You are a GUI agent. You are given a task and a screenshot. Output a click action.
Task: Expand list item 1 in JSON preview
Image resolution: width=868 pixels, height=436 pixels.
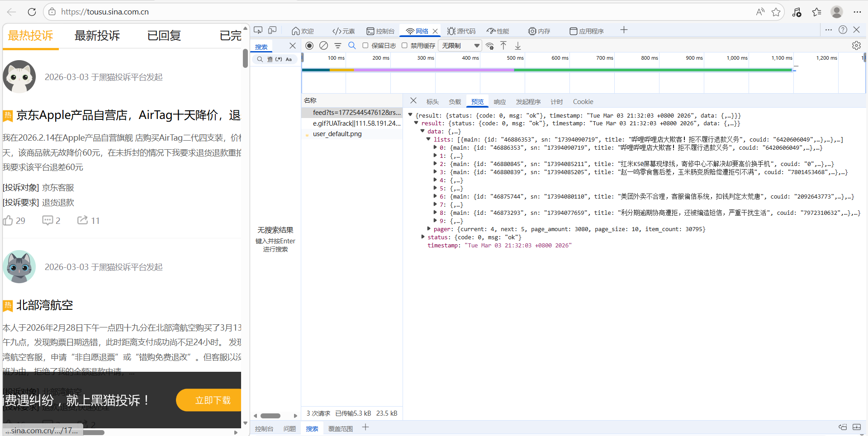[435, 156]
